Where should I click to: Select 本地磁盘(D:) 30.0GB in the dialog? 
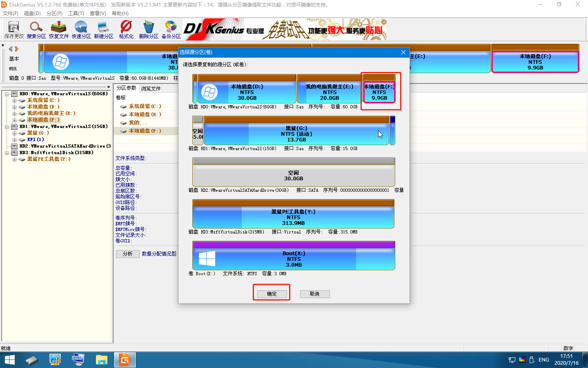coord(247,88)
